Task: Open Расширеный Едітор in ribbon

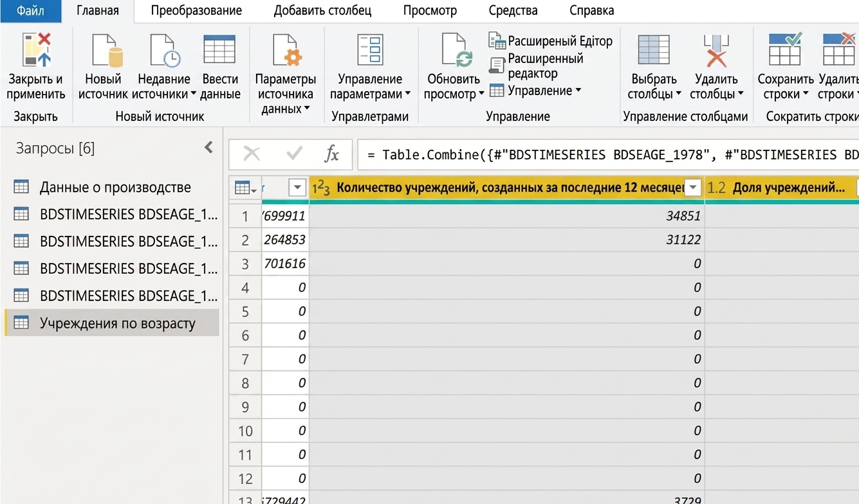Action: (x=551, y=41)
